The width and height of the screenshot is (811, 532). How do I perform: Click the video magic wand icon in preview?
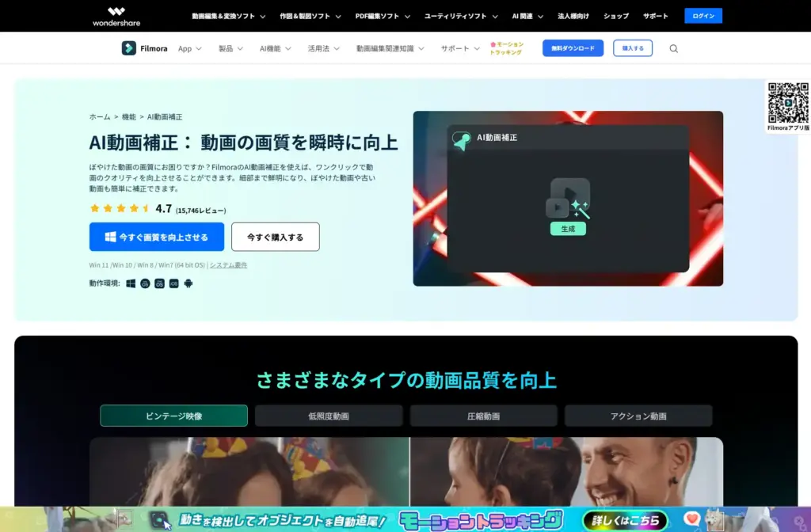point(569,199)
